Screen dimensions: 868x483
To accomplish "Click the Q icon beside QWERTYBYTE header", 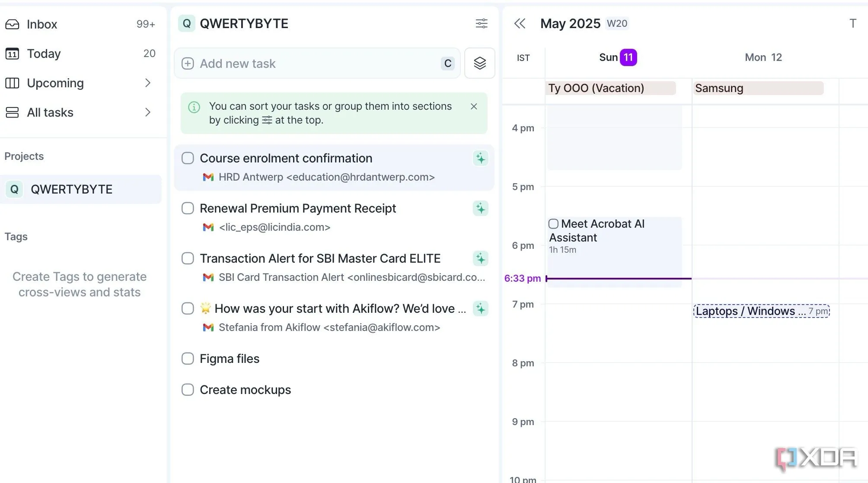I will pyautogui.click(x=187, y=23).
